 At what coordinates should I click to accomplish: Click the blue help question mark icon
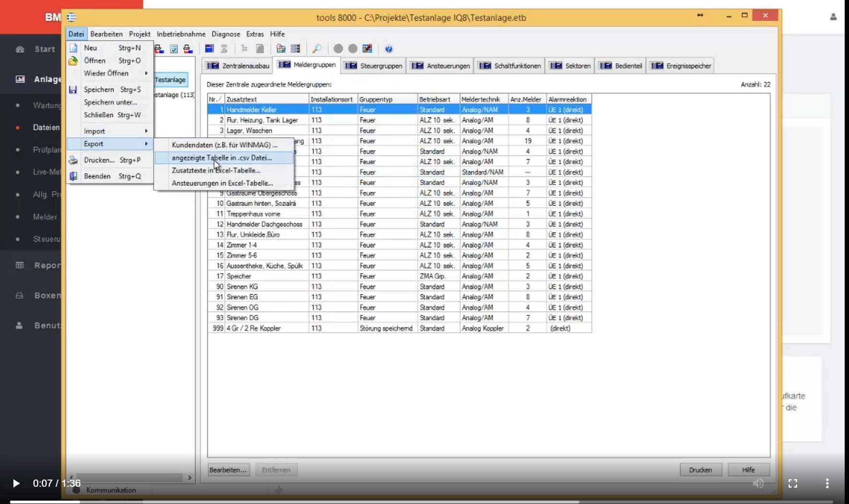(389, 49)
